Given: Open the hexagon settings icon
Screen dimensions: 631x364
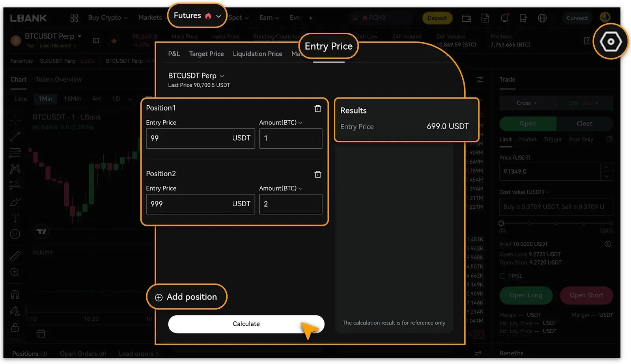Looking at the screenshot, I should [x=610, y=42].
